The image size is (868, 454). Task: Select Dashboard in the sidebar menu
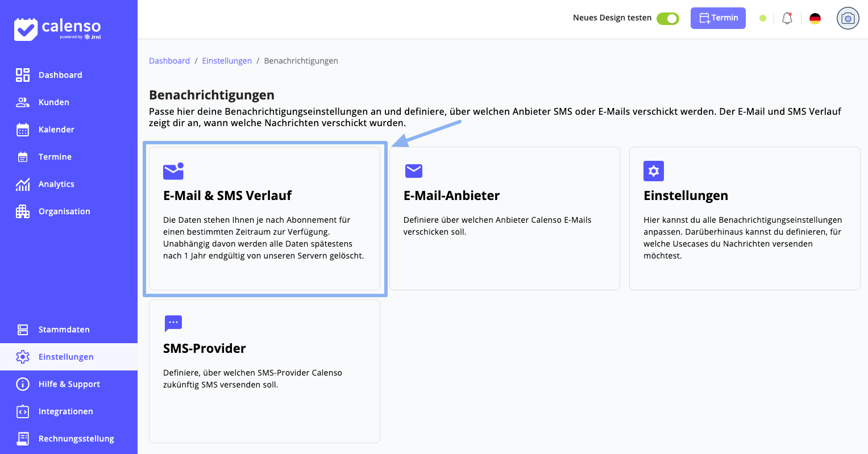coord(60,75)
